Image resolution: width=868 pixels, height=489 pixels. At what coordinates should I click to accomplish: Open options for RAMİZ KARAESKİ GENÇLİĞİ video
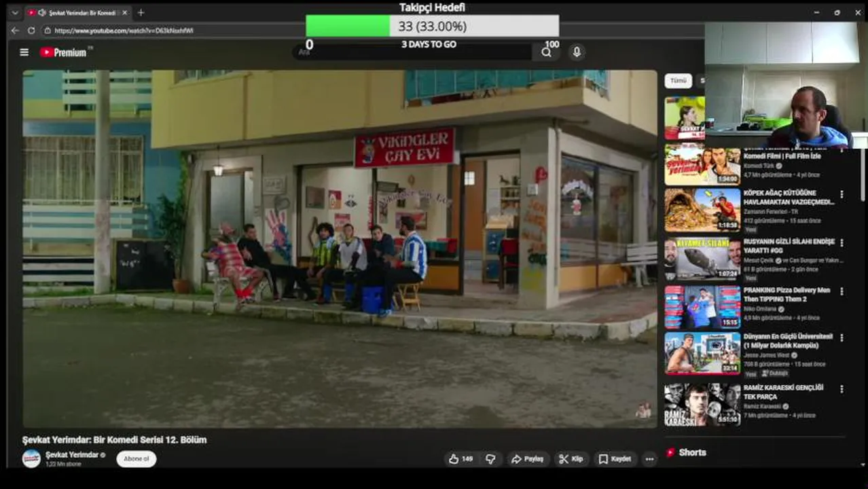[x=842, y=389]
